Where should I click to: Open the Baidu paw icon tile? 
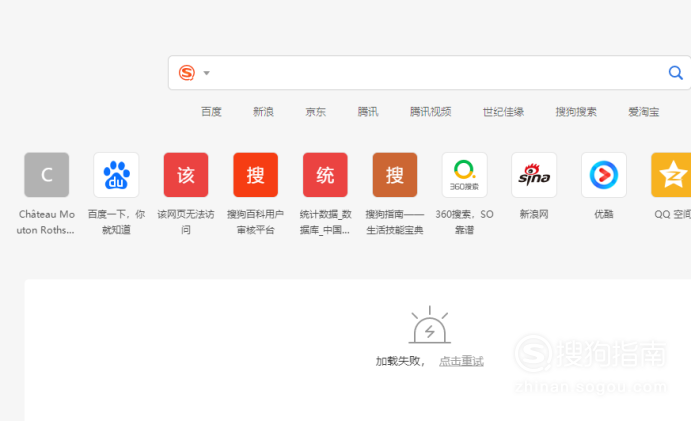(x=116, y=175)
